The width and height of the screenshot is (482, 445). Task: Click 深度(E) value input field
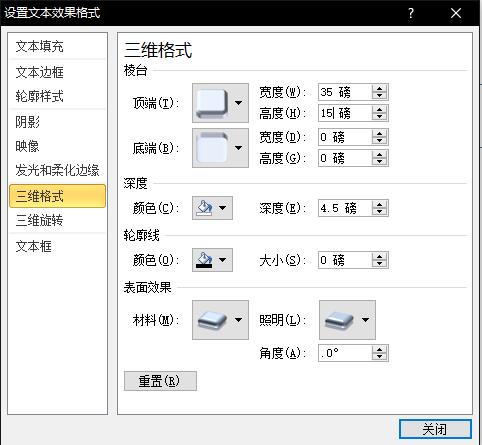point(345,208)
